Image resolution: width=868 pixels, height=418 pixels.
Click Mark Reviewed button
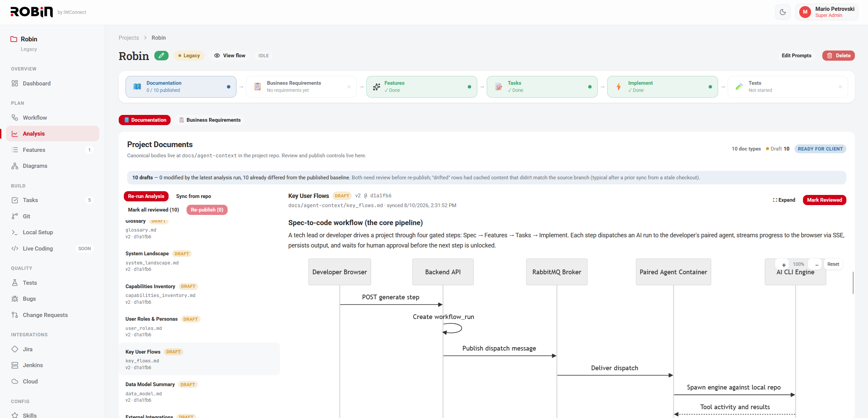pos(824,200)
